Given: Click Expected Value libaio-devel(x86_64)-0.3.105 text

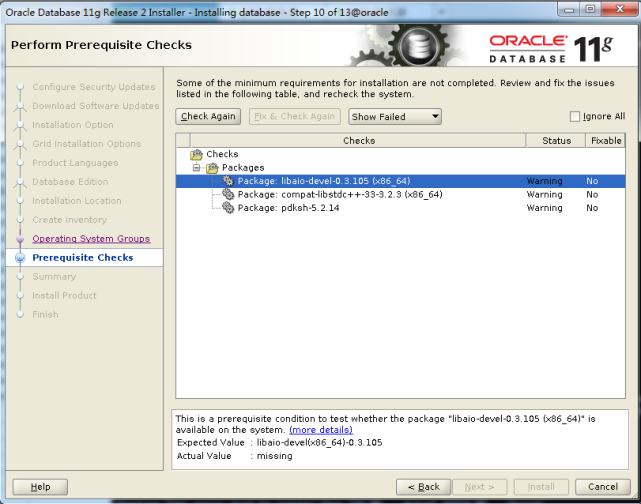Looking at the screenshot, I should (319, 443).
